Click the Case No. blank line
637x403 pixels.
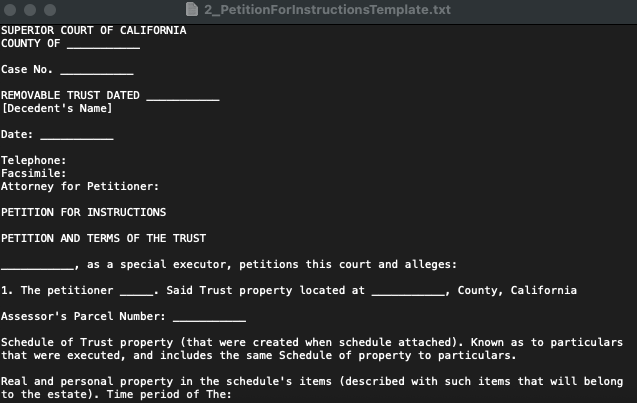(x=96, y=69)
